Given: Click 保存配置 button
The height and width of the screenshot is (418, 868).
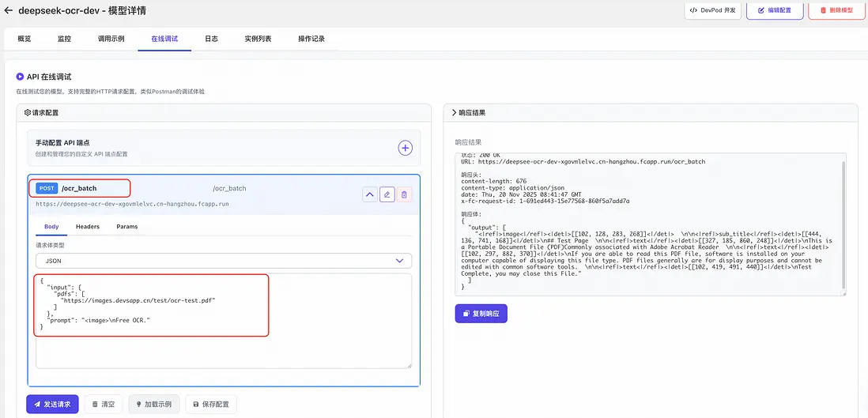Looking at the screenshot, I should pos(211,404).
